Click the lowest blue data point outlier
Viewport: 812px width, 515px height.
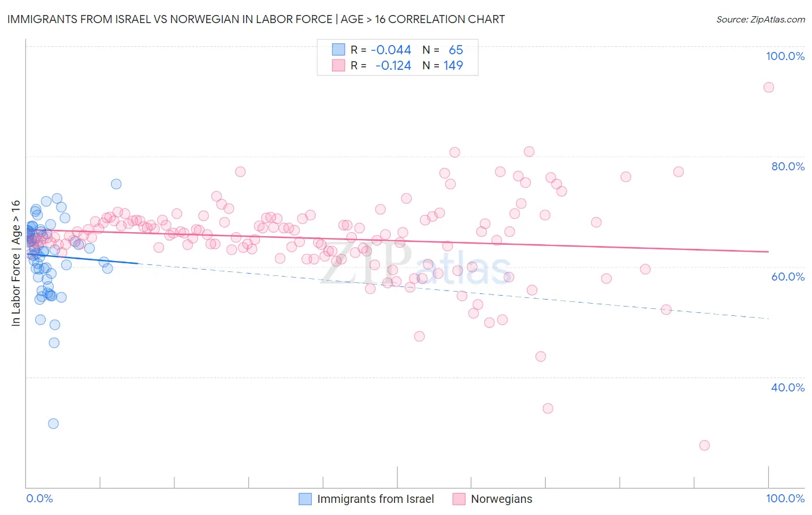[x=53, y=423]
